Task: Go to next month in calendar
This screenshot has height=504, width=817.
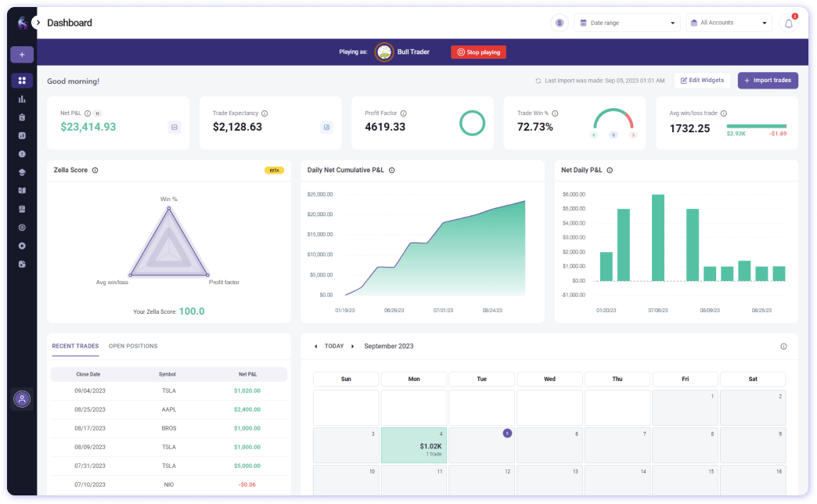Action: [x=353, y=347]
